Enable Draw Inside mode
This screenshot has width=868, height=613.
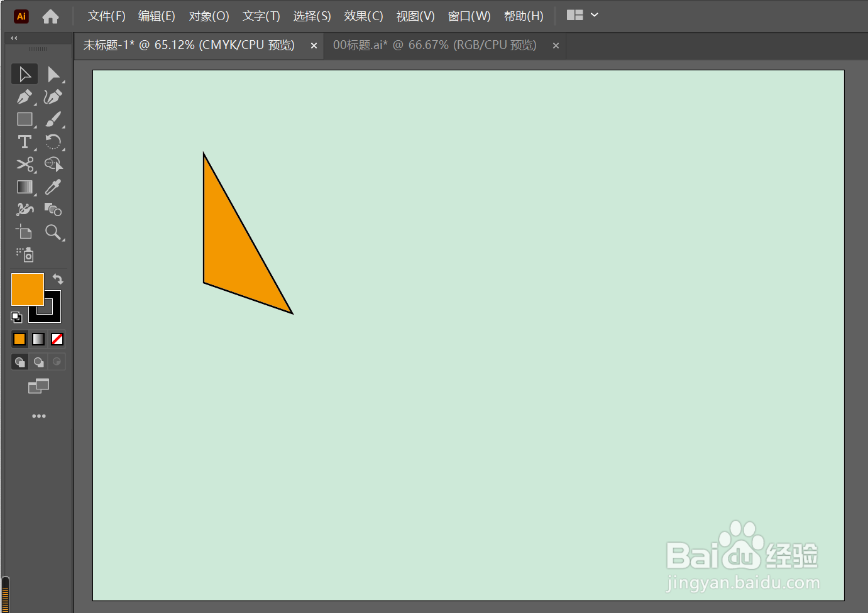tap(57, 362)
